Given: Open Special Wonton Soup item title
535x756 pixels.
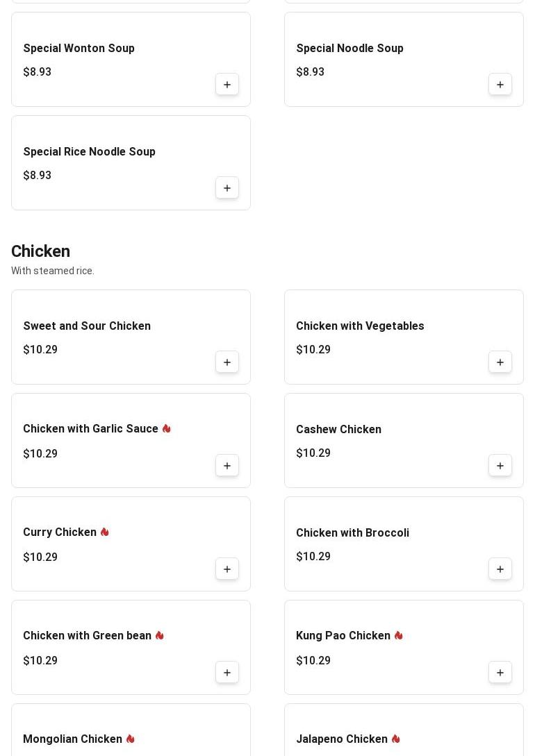Looking at the screenshot, I should click(x=79, y=48).
